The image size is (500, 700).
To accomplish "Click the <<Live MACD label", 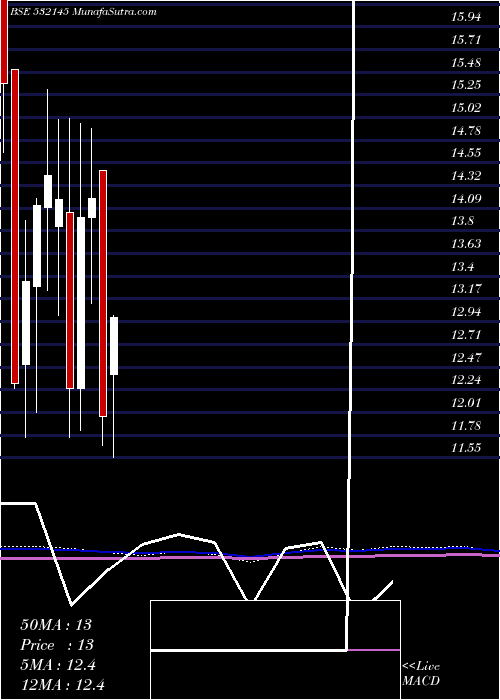I will [421, 674].
